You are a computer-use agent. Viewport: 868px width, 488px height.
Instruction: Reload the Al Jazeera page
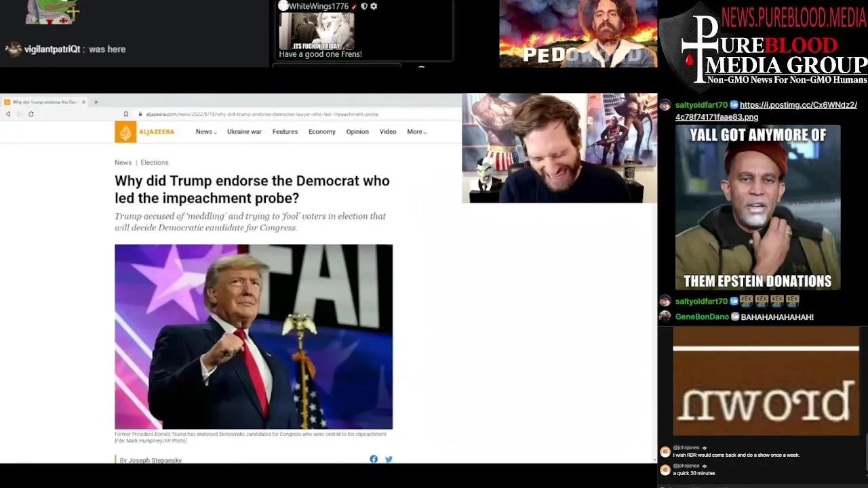click(31, 114)
